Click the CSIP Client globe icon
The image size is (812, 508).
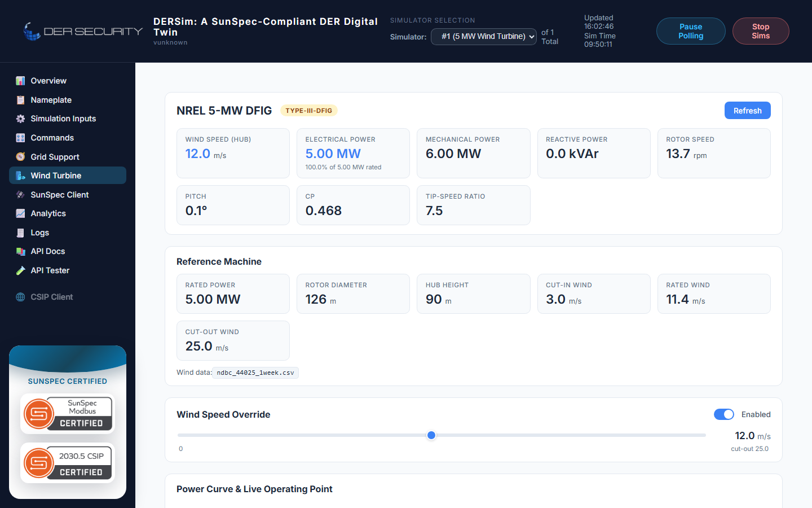pyautogui.click(x=20, y=297)
